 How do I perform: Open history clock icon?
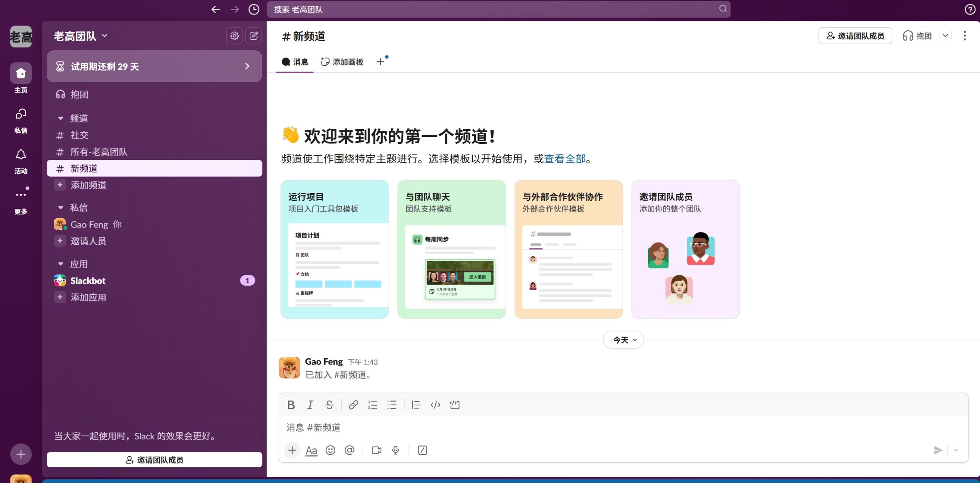pos(254,9)
